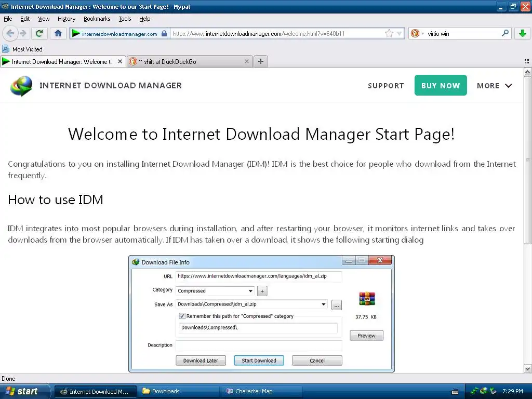Image resolution: width=532 pixels, height=399 pixels.
Task: Click the WinRAR archive icon in image
Action: pos(367,299)
